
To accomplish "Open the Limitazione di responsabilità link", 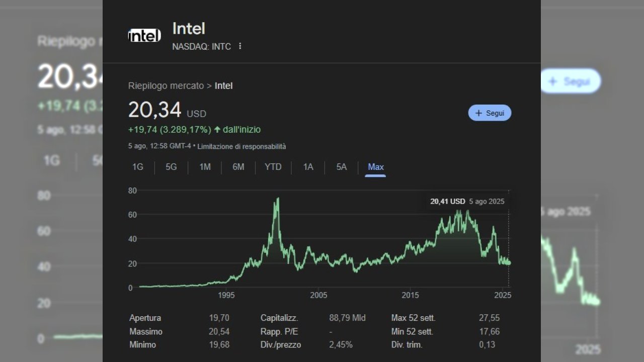I will (242, 146).
